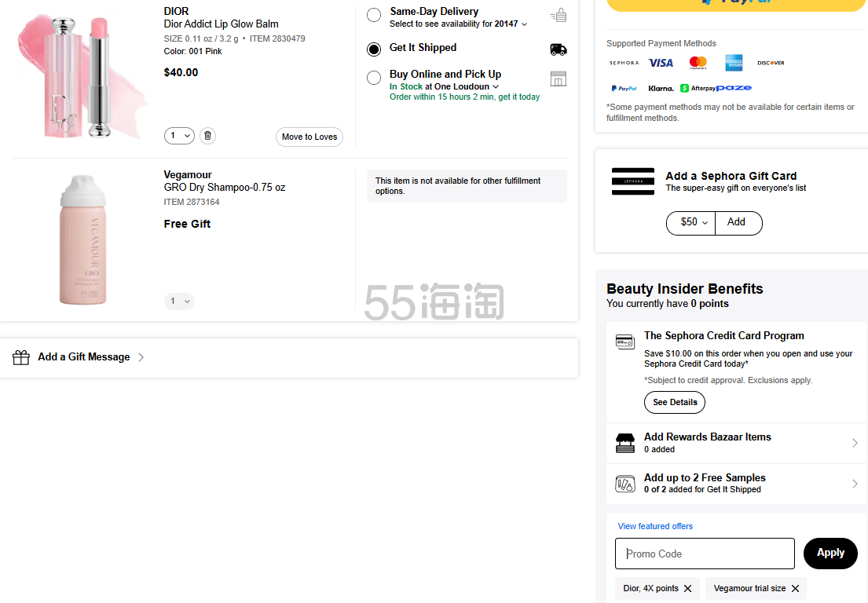Click the Free Samples icon
The image size is (868, 603).
(x=625, y=484)
